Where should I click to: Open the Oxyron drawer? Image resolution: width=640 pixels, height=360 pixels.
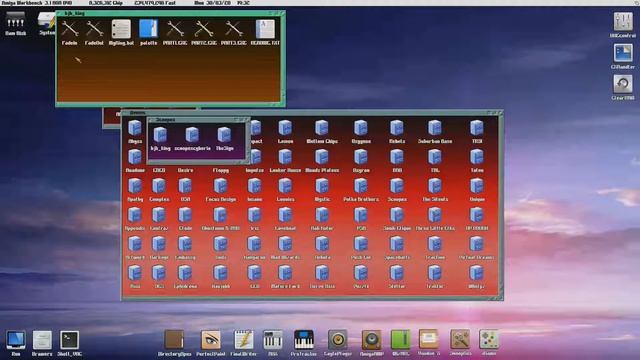[361, 157]
